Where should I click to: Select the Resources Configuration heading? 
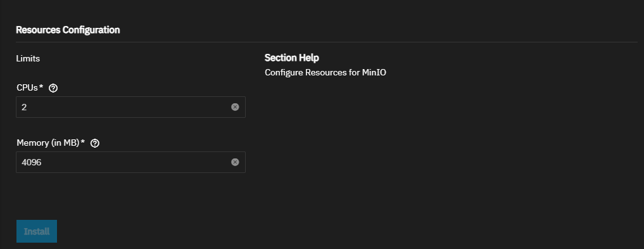click(68, 30)
